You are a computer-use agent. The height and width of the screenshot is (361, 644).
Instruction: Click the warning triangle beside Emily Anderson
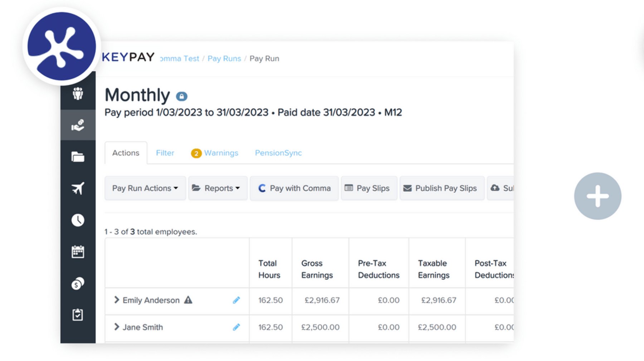[189, 300]
